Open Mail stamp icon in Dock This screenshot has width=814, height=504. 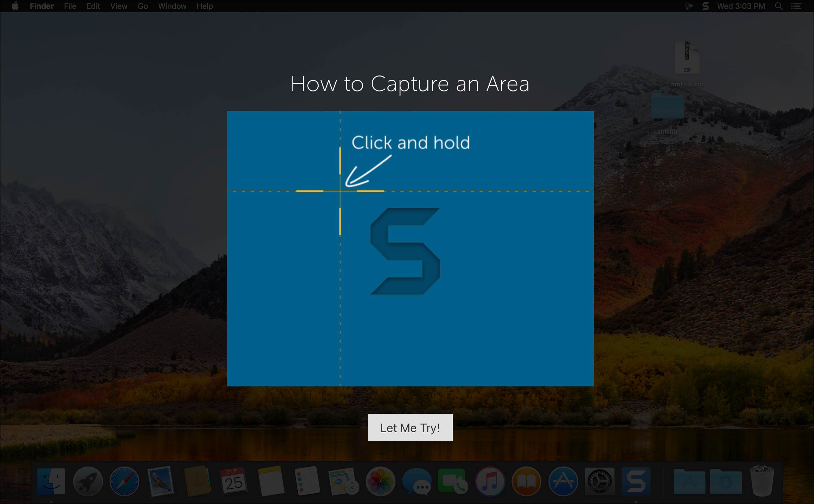click(x=161, y=481)
